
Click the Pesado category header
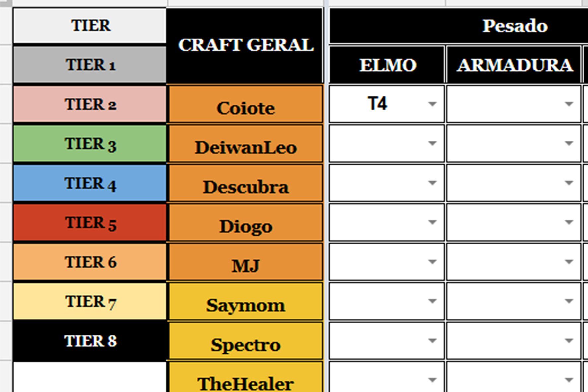[458, 26]
